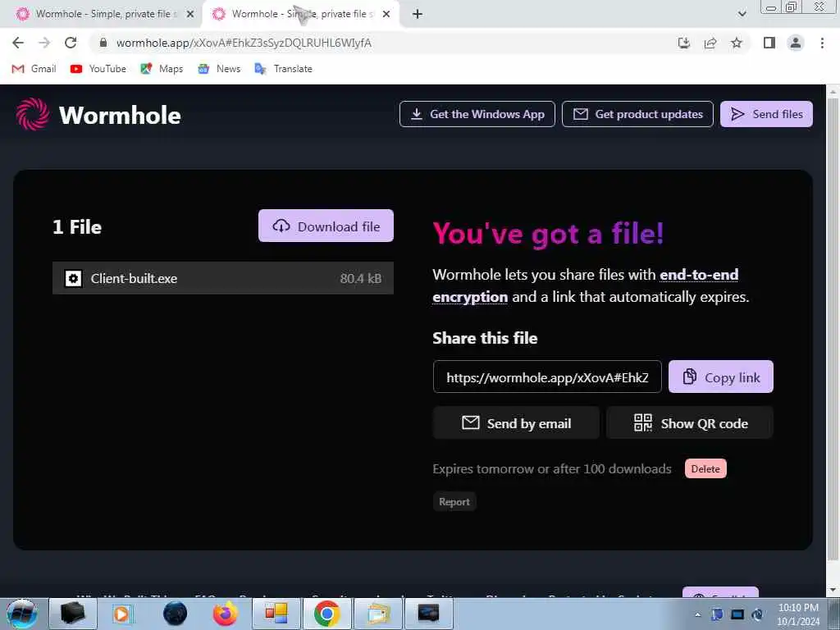Click the Wormhole swirl logo
The height and width of the screenshot is (630, 840).
click(33, 114)
